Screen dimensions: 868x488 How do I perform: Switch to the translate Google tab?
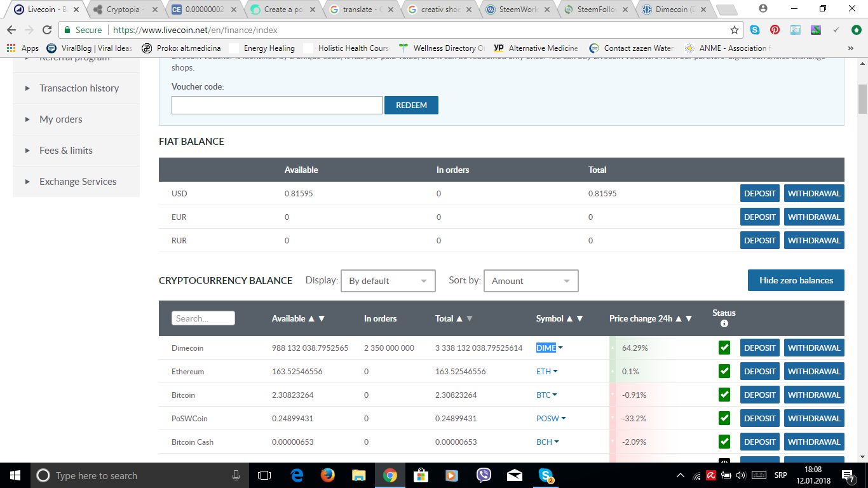pyautogui.click(x=361, y=10)
